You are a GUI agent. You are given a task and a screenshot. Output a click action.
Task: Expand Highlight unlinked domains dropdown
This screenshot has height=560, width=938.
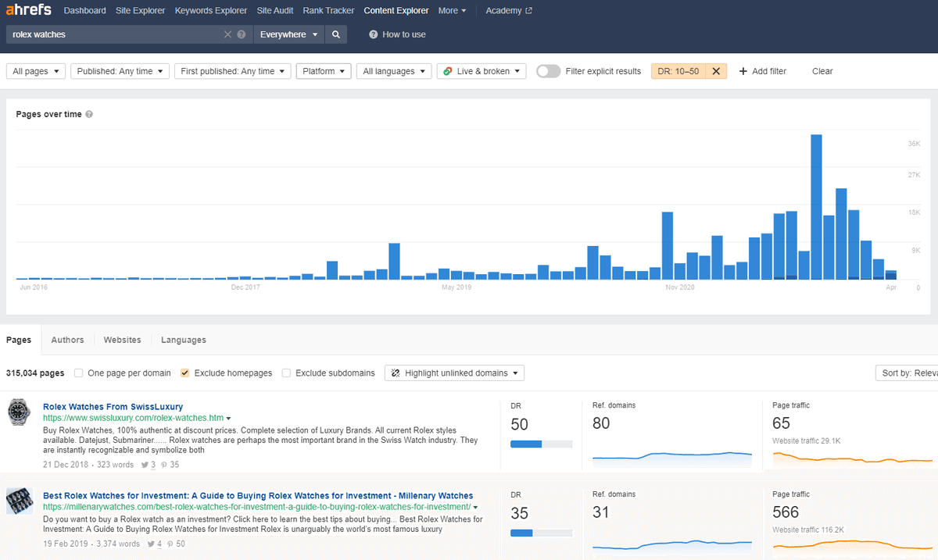(x=454, y=373)
